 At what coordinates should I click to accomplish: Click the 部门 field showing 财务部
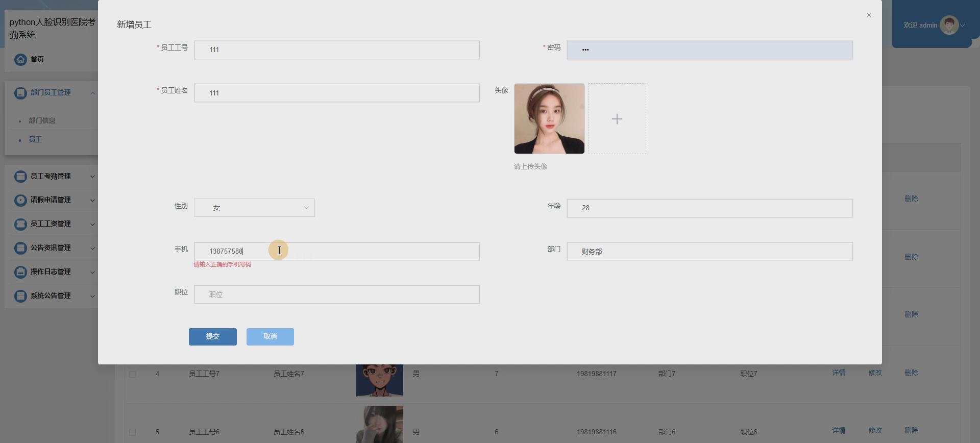point(709,252)
